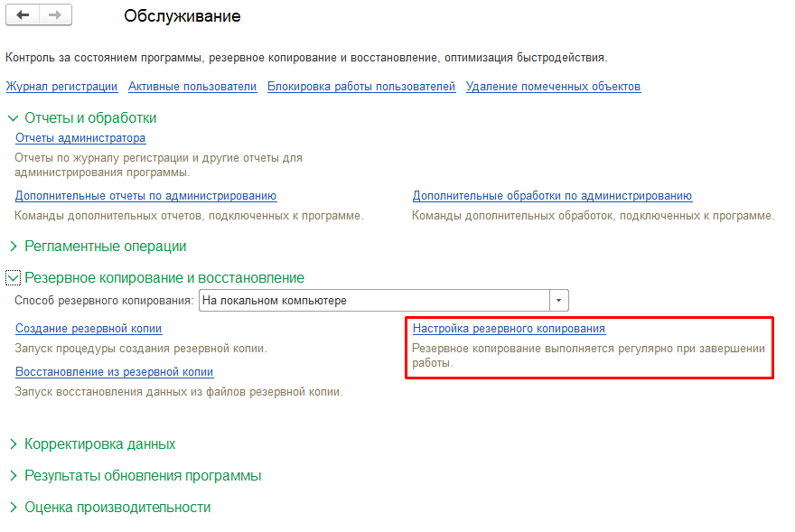Click the forward navigation arrow
795x532 pixels.
(55, 15)
